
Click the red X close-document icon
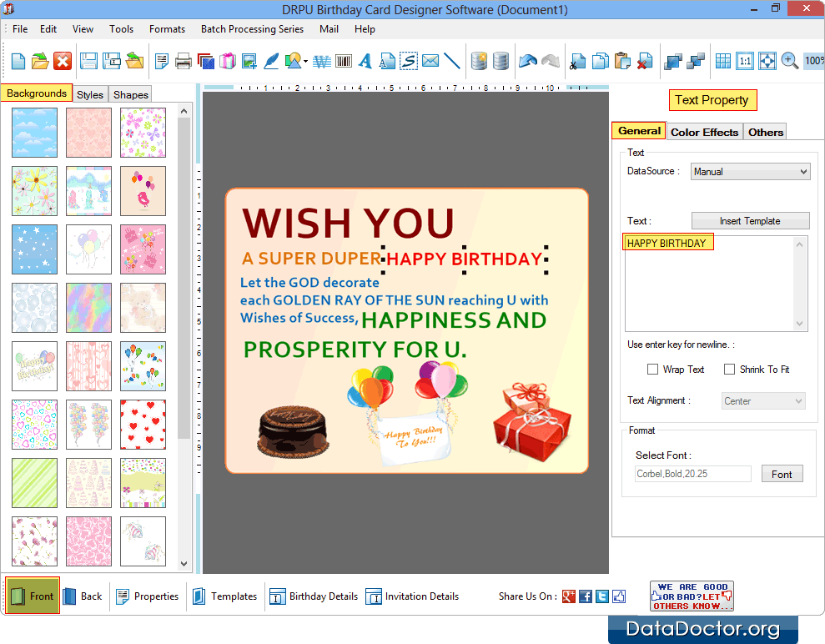[x=63, y=62]
